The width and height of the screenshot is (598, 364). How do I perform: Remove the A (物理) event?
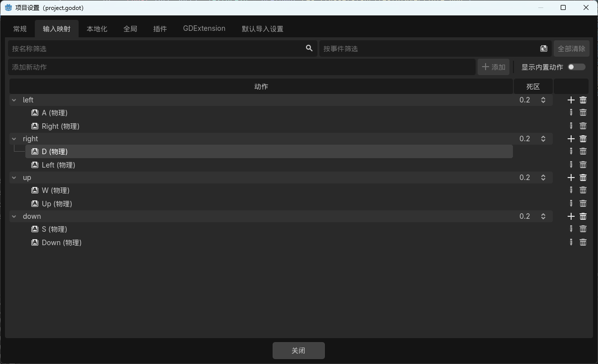pos(583,113)
